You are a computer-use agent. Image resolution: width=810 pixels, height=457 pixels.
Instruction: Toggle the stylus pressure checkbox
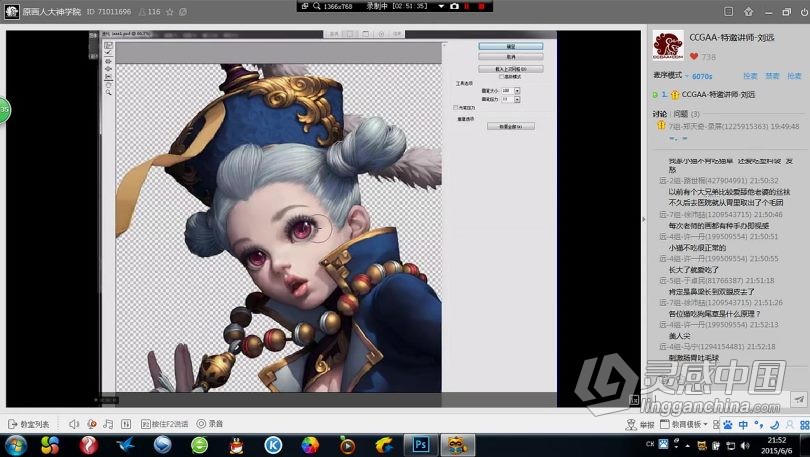pyautogui.click(x=455, y=107)
